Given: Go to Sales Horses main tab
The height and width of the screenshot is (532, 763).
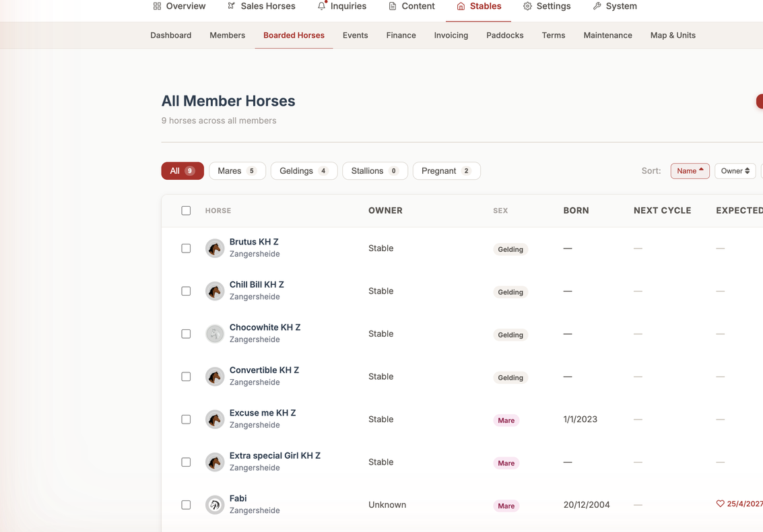Looking at the screenshot, I should coord(261,6).
